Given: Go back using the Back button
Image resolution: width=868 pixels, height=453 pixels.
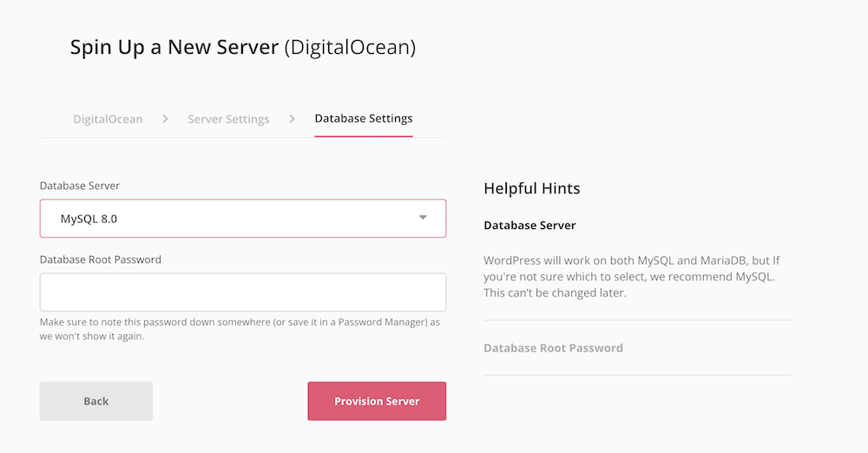Looking at the screenshot, I should point(95,401).
